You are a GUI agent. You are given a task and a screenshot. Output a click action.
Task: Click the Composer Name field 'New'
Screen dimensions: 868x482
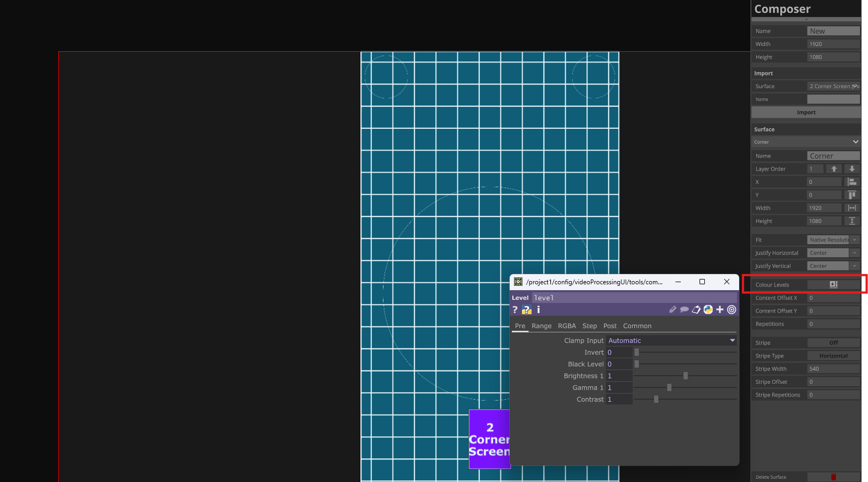click(833, 31)
